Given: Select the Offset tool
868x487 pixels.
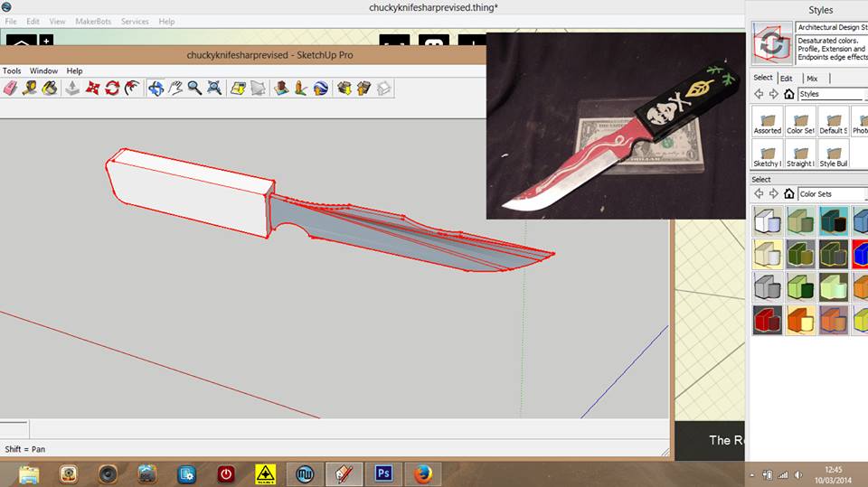Looking at the screenshot, I should (132, 88).
